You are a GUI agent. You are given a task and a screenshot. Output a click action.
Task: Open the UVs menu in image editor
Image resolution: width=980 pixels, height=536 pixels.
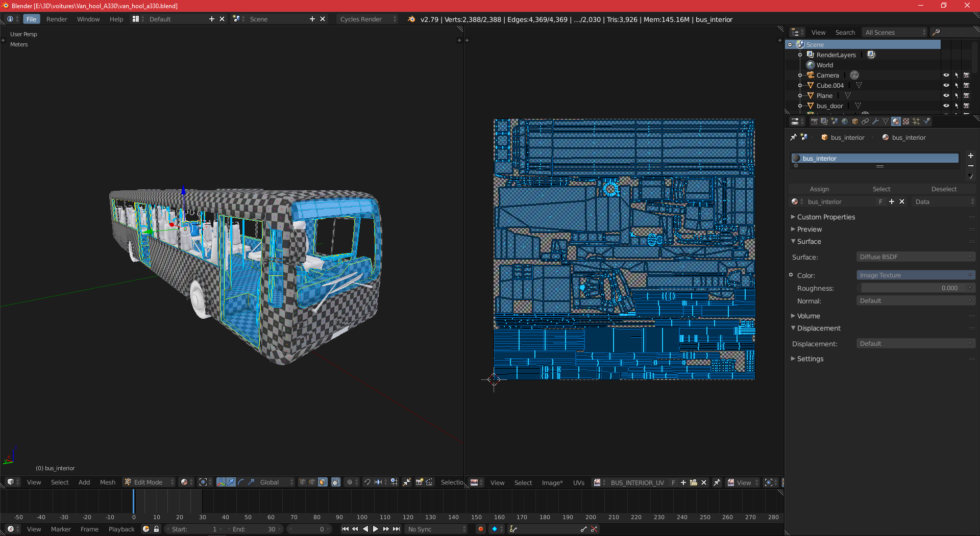point(578,483)
